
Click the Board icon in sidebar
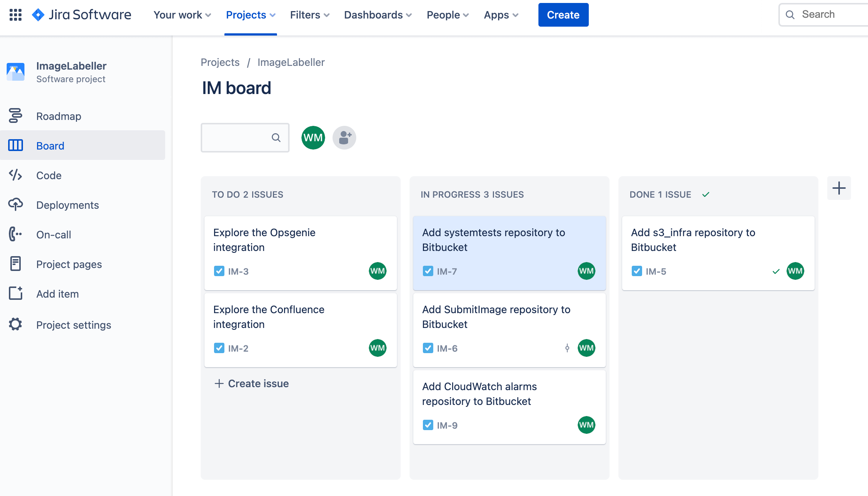point(16,145)
